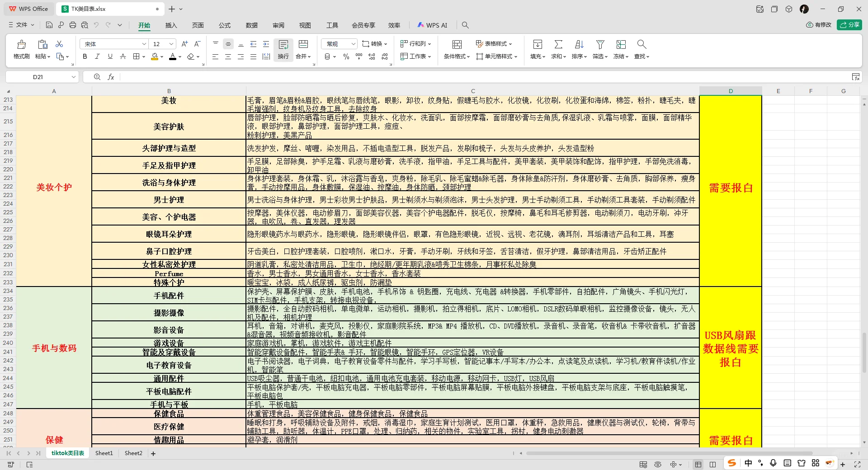This screenshot has height=470, width=868.
Task: Switch to the Sheet1 sheet tab
Action: click(104, 453)
